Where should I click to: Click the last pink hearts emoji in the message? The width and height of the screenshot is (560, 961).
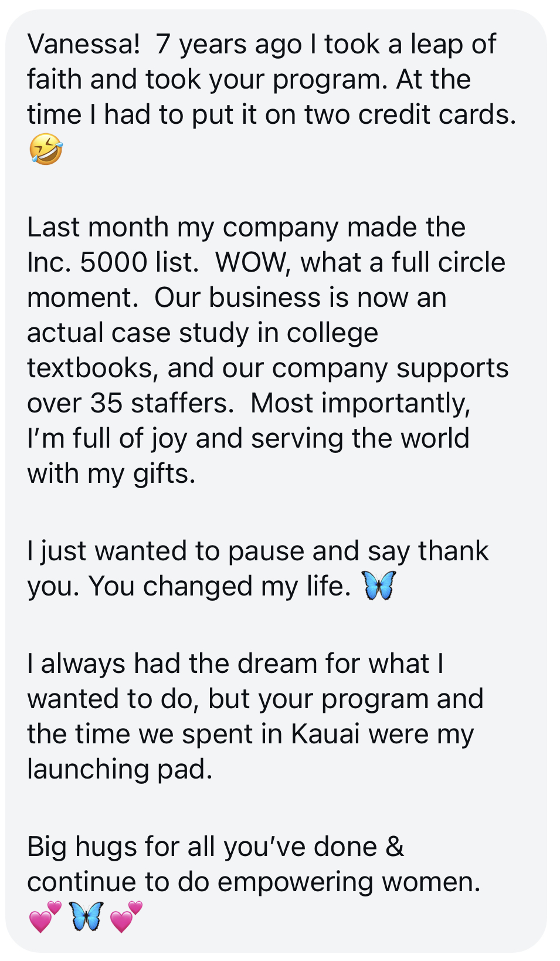pyautogui.click(x=126, y=917)
